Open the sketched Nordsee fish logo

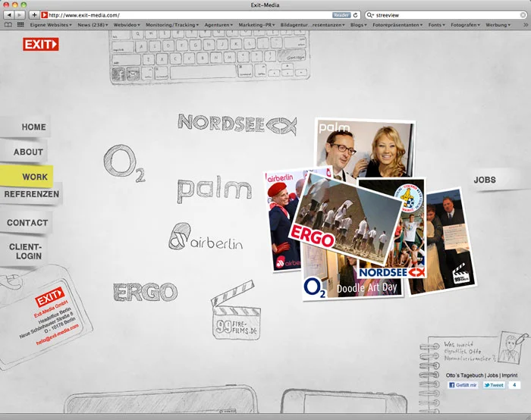(236, 124)
